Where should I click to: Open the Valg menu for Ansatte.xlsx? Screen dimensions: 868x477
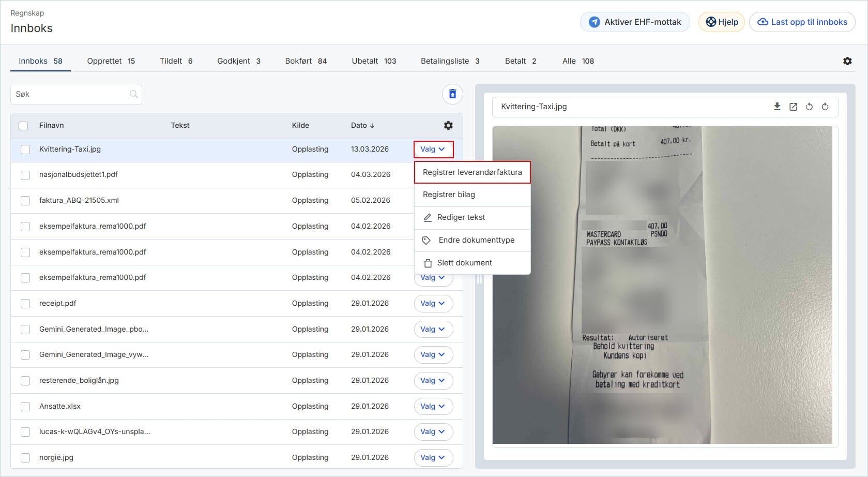pyautogui.click(x=433, y=406)
